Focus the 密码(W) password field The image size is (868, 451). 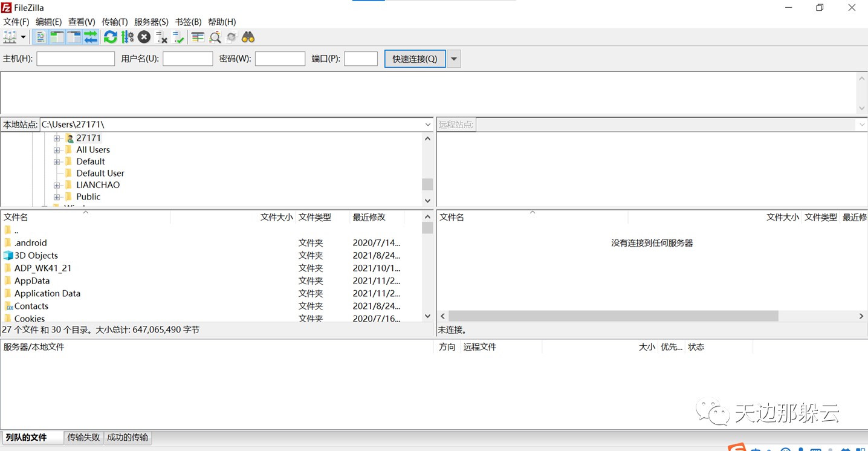click(280, 59)
